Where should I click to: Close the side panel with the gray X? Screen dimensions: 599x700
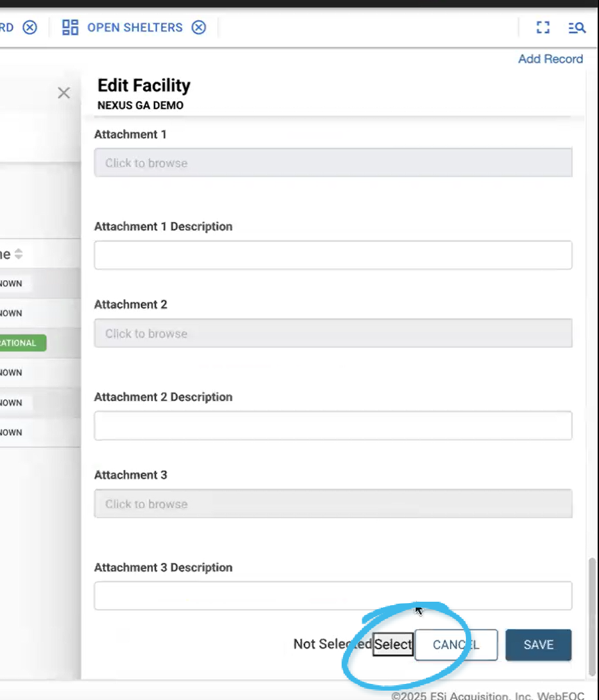64,93
